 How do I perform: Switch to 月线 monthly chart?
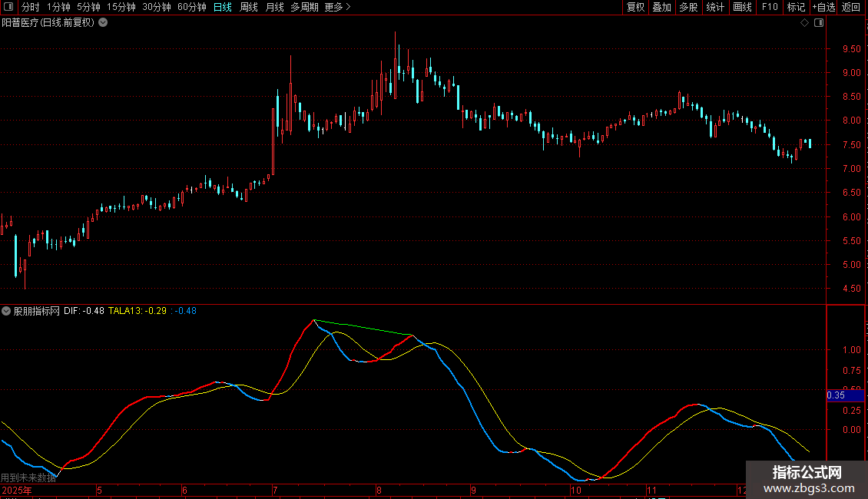tap(274, 7)
